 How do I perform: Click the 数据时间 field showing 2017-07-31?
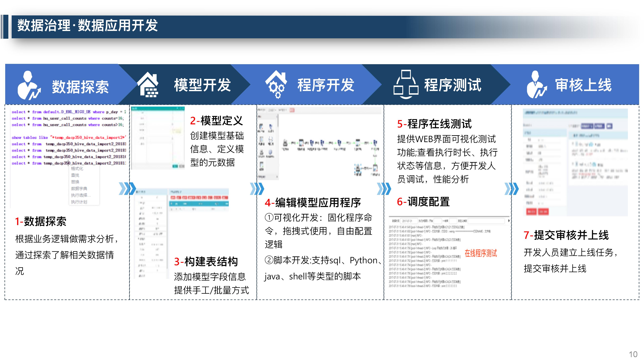409,221
